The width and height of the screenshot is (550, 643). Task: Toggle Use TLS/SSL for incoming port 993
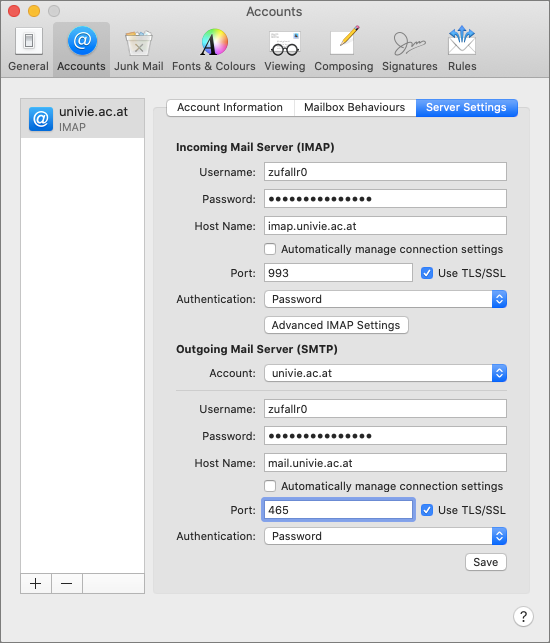click(x=427, y=273)
